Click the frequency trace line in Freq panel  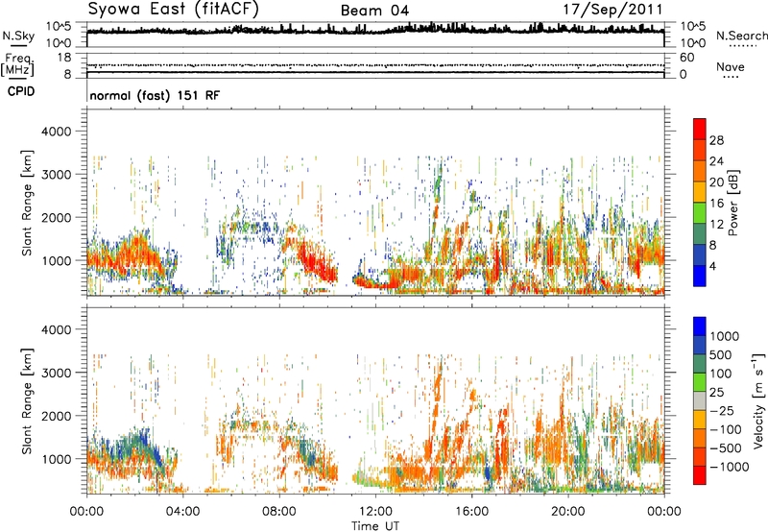pyautogui.click(x=375, y=72)
